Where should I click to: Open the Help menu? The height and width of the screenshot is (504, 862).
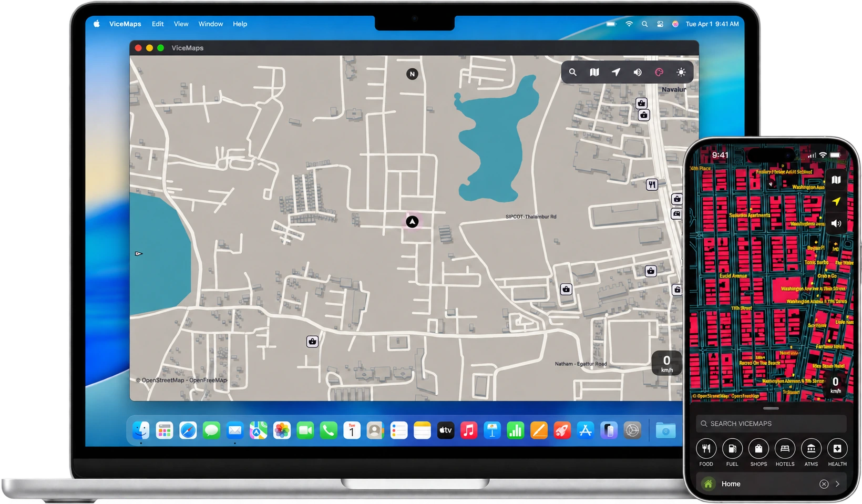click(x=240, y=24)
